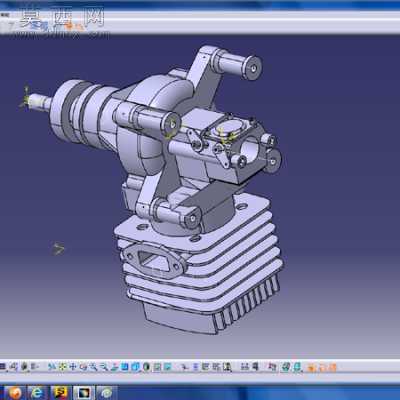Click the Hide/Show icon
The width and height of the screenshot is (400, 400).
[157, 367]
